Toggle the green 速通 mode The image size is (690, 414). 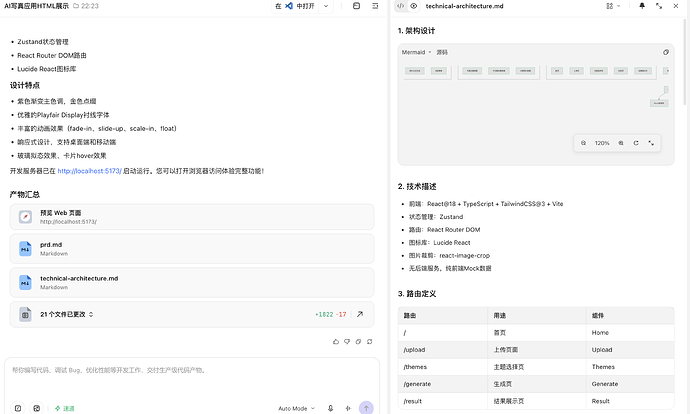pyautogui.click(x=65, y=409)
